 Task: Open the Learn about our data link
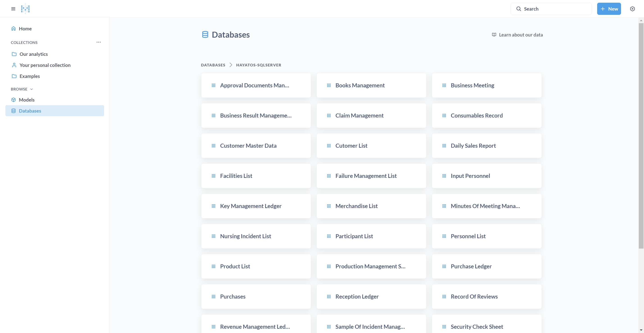click(517, 35)
